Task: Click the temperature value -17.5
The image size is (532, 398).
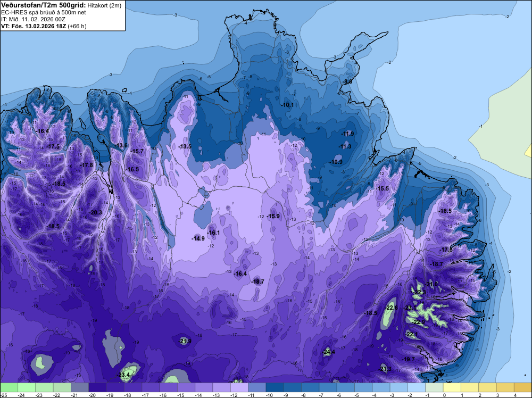Action: click(x=53, y=146)
